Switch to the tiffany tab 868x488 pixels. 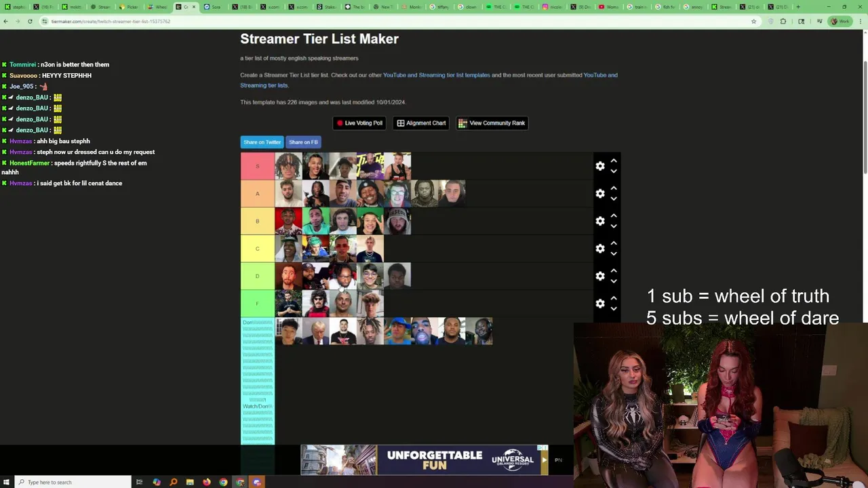coord(440,7)
